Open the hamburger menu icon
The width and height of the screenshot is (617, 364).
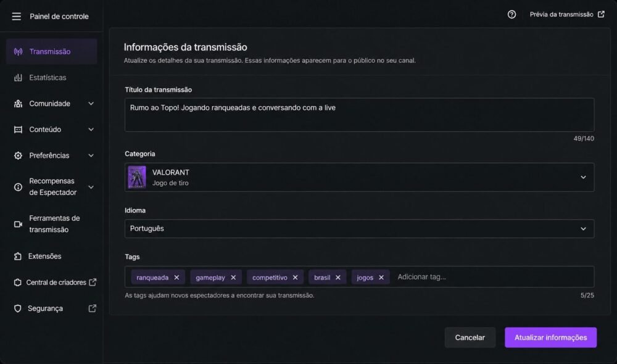pyautogui.click(x=16, y=16)
